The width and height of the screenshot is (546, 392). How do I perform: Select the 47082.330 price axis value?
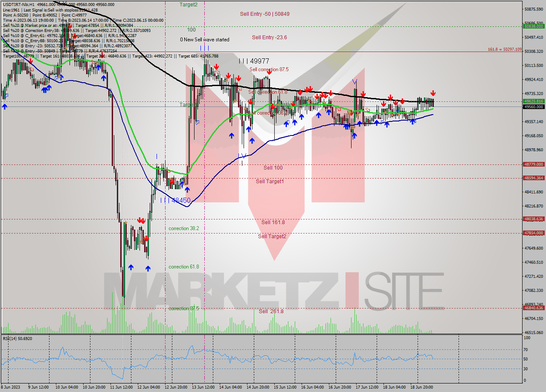click(x=534, y=290)
